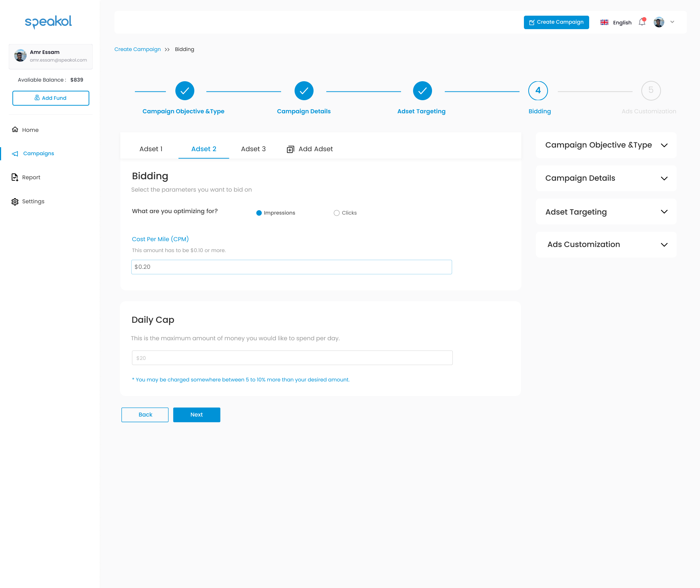
Task: Switch to Adset 1 tab
Action: coord(151,149)
